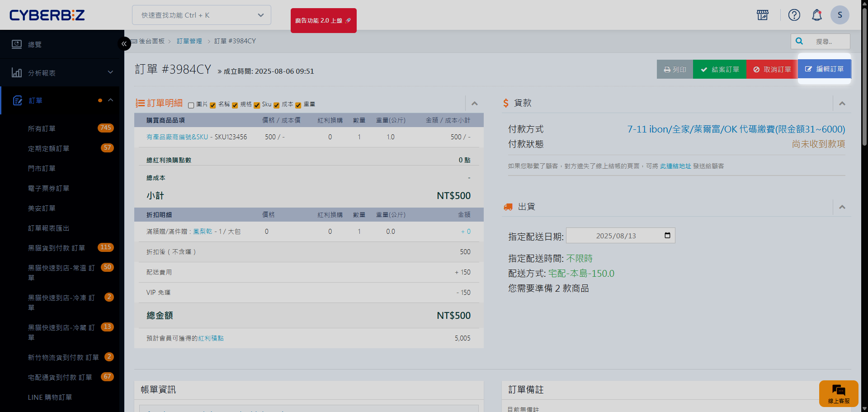Toggle the 重量 checkbox
This screenshot has width=868, height=412.
click(x=298, y=105)
